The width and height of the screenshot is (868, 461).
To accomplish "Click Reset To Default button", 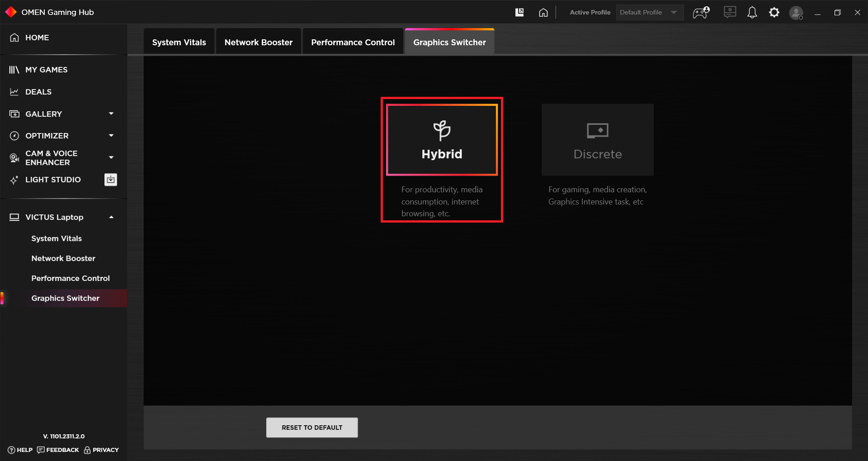I will pyautogui.click(x=312, y=428).
